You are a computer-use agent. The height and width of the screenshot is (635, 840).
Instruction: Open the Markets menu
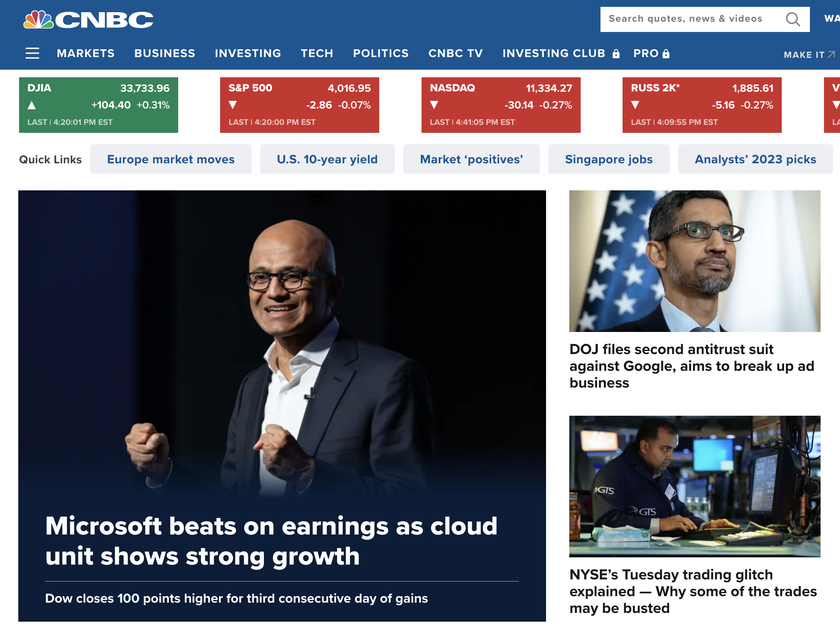tap(86, 53)
